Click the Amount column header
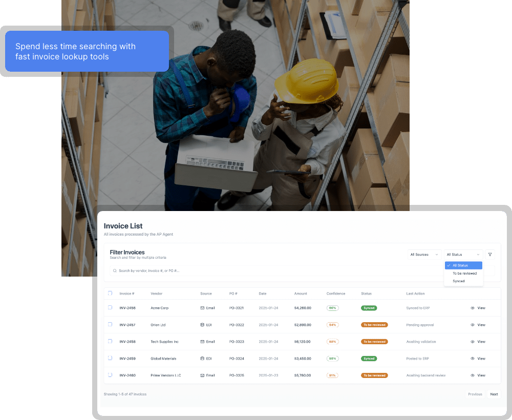 [x=301, y=293]
